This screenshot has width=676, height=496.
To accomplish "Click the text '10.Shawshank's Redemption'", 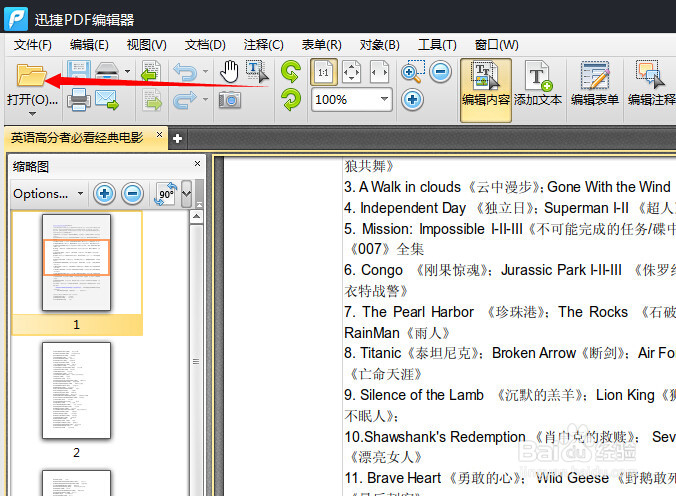I will click(435, 436).
